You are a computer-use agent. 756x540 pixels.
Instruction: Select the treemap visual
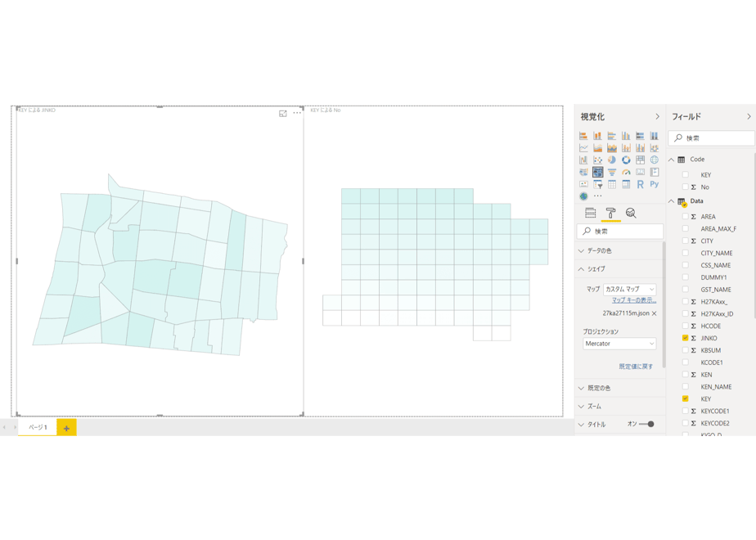coord(640,160)
